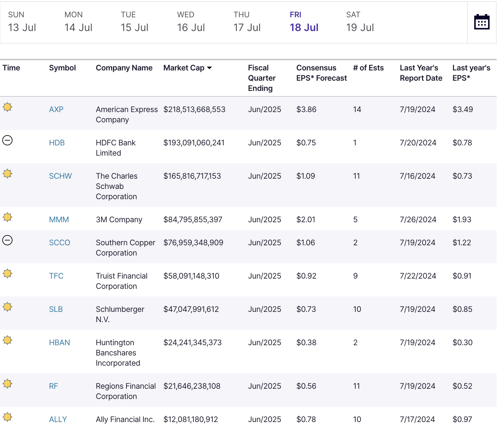This screenshot has width=504, height=431.
Task: Click last year's EPS $3.49
Action: point(463,110)
